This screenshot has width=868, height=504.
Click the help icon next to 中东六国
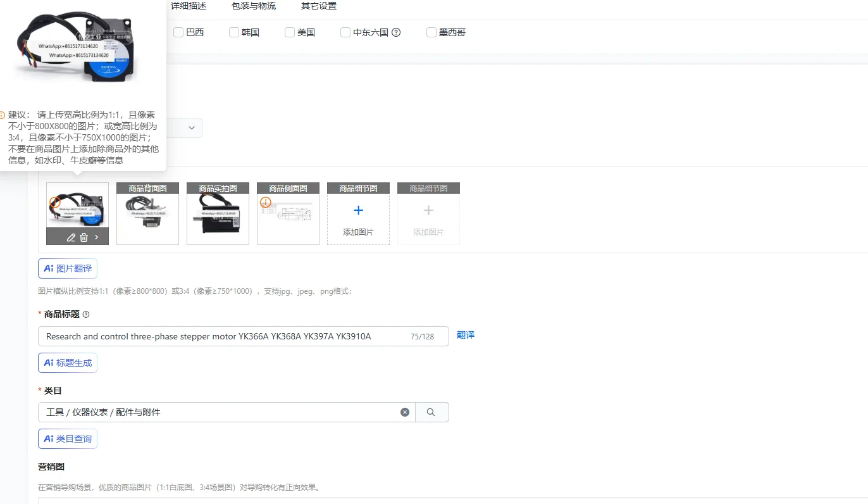click(x=396, y=32)
